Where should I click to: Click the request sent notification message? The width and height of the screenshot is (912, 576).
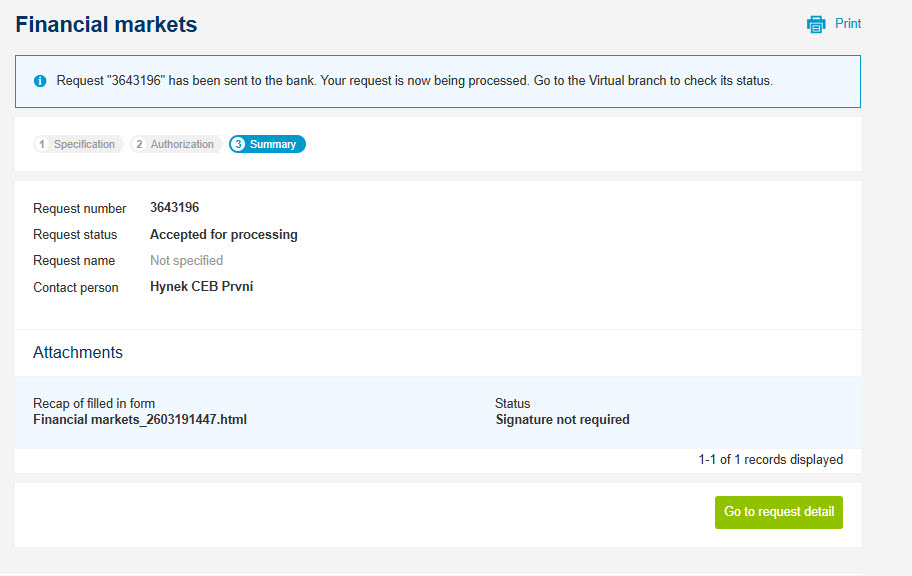(415, 81)
